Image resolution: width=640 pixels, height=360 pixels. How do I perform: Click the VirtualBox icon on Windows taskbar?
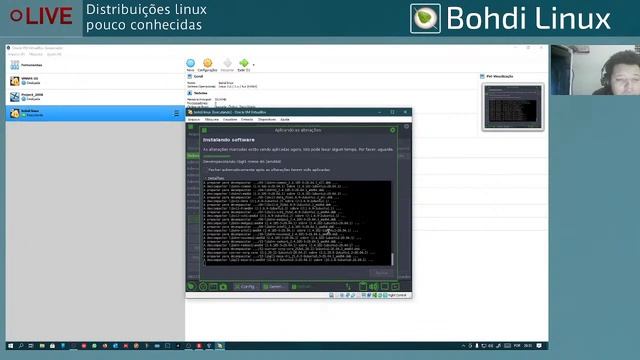tap(220, 346)
